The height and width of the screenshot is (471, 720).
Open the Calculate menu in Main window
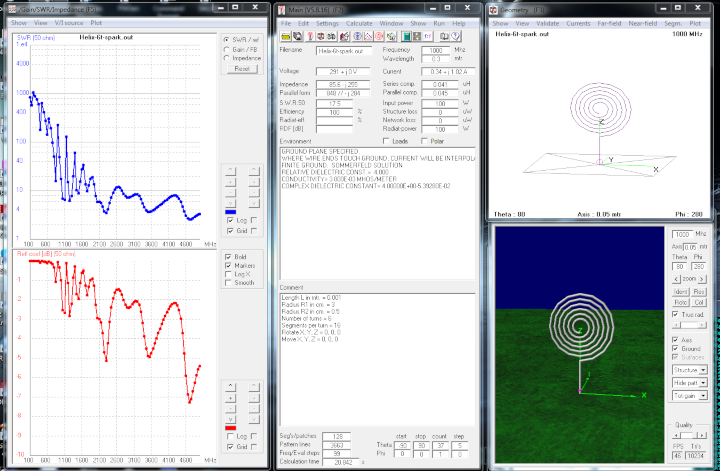coord(359,22)
